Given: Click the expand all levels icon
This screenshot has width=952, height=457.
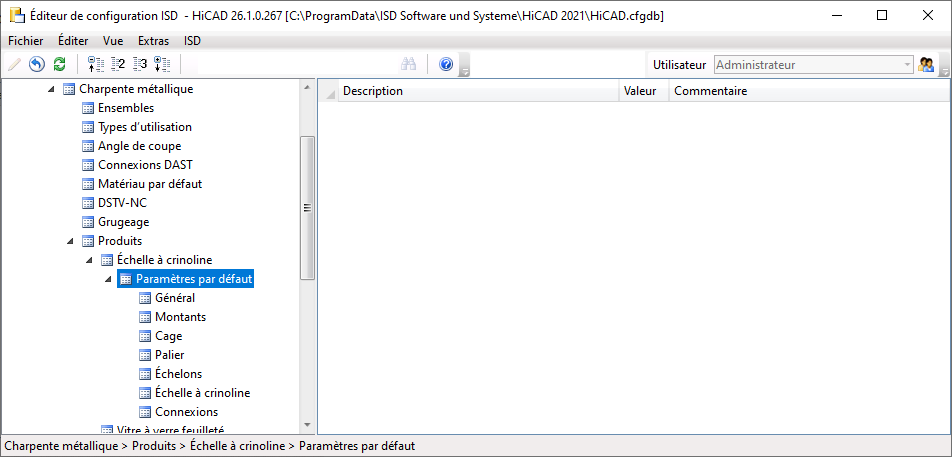Looking at the screenshot, I should 162,64.
